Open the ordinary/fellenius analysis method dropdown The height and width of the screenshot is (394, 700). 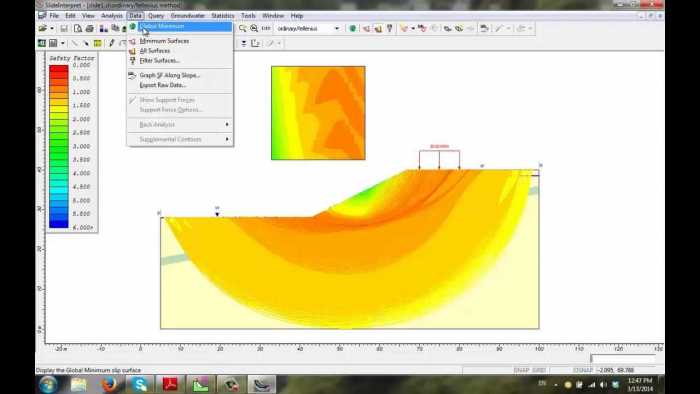[337, 29]
